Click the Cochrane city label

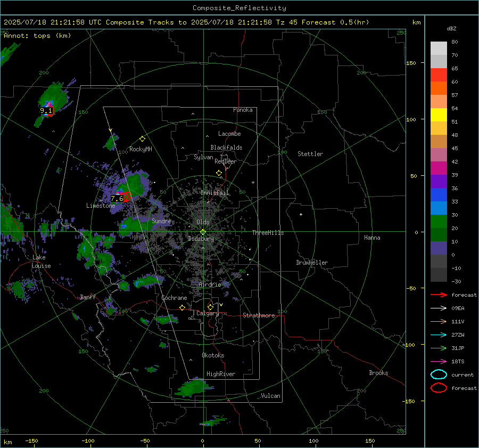coord(174,298)
